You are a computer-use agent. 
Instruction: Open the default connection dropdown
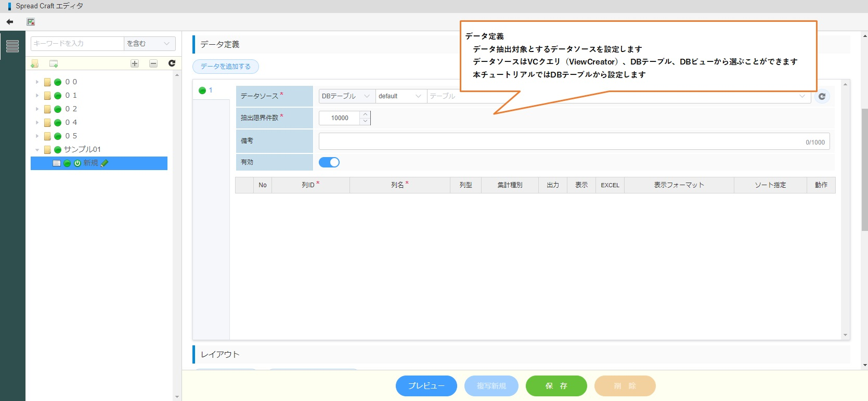tap(400, 96)
